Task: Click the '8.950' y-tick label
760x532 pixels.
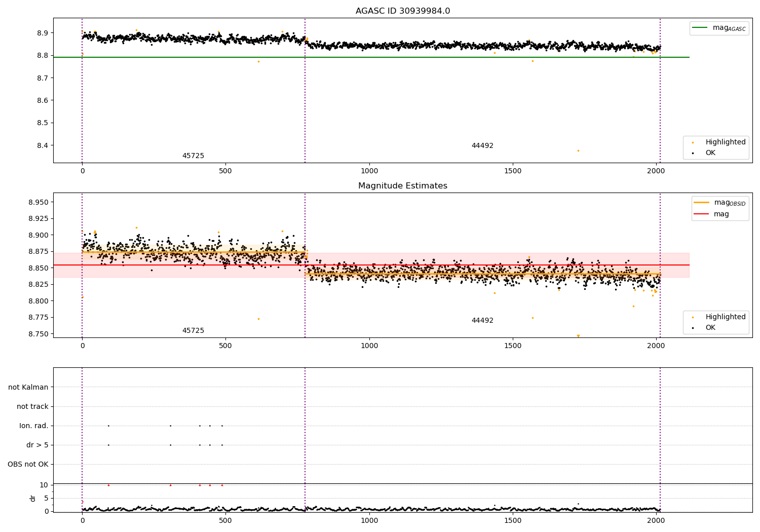Action: click(x=39, y=202)
